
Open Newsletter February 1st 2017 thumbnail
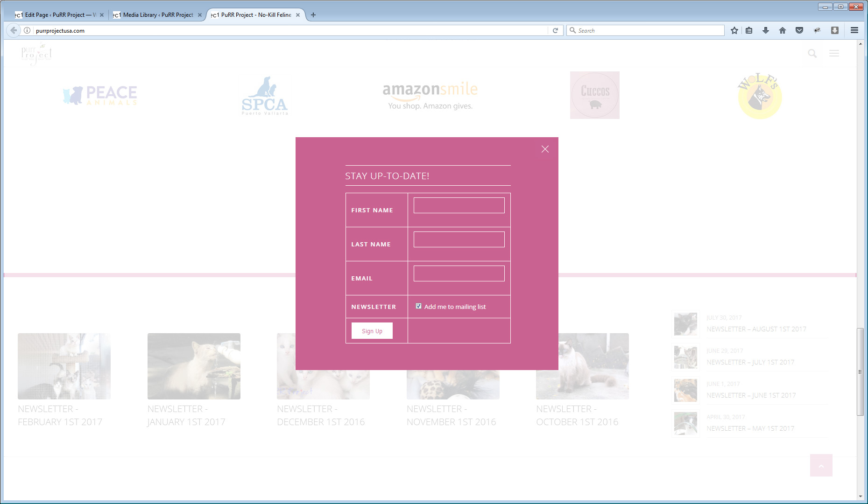(x=64, y=366)
